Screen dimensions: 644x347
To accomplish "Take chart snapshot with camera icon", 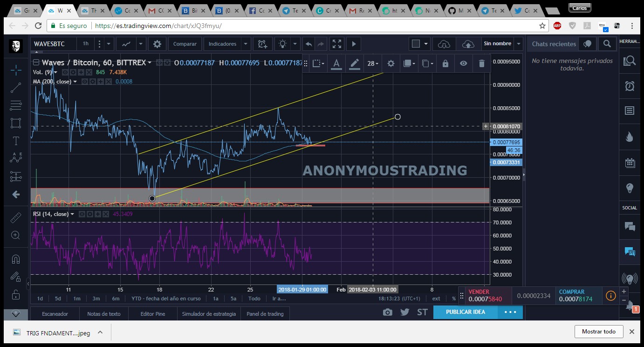I will point(388,312).
